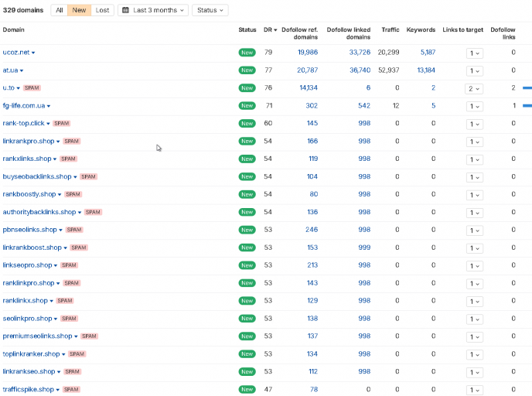Click SPAM badge beside linkrankboost.shop
This screenshot has height=396, width=532.
[x=79, y=247]
